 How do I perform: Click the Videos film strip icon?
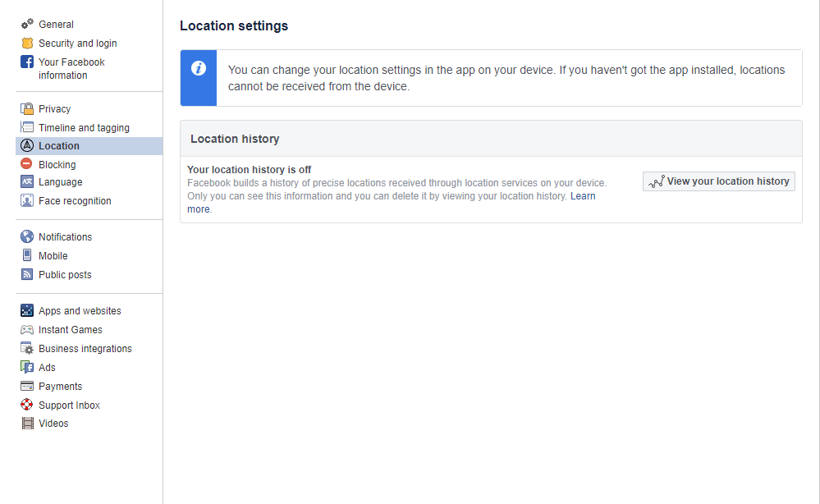(27, 424)
